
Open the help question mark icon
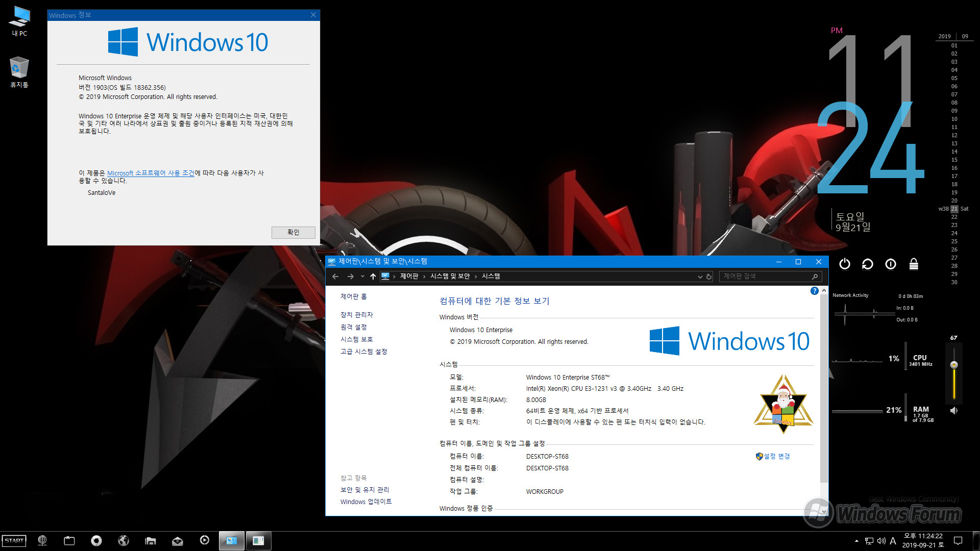coord(815,291)
